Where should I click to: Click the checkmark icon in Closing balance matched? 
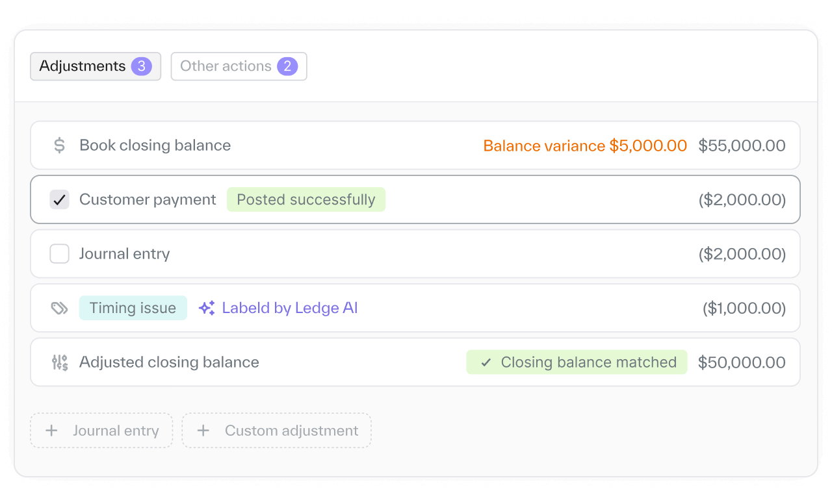[x=486, y=362]
